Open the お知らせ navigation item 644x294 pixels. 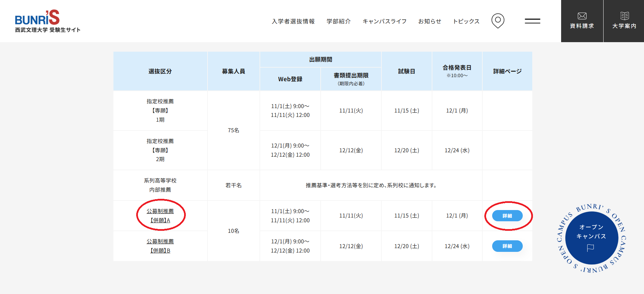(430, 21)
